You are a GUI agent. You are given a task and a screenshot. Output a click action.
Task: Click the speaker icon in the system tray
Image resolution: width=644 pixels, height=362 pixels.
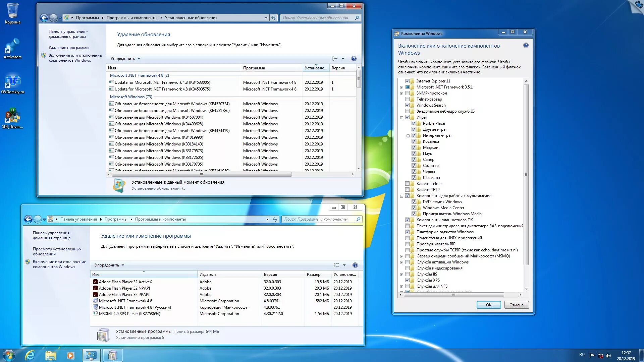coord(608,356)
